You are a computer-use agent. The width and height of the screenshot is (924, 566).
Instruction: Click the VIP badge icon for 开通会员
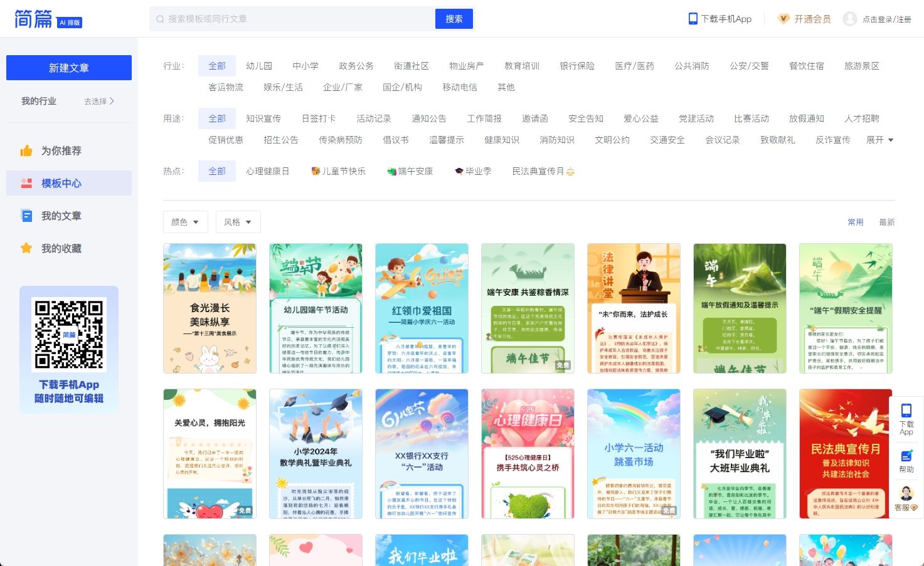point(783,19)
